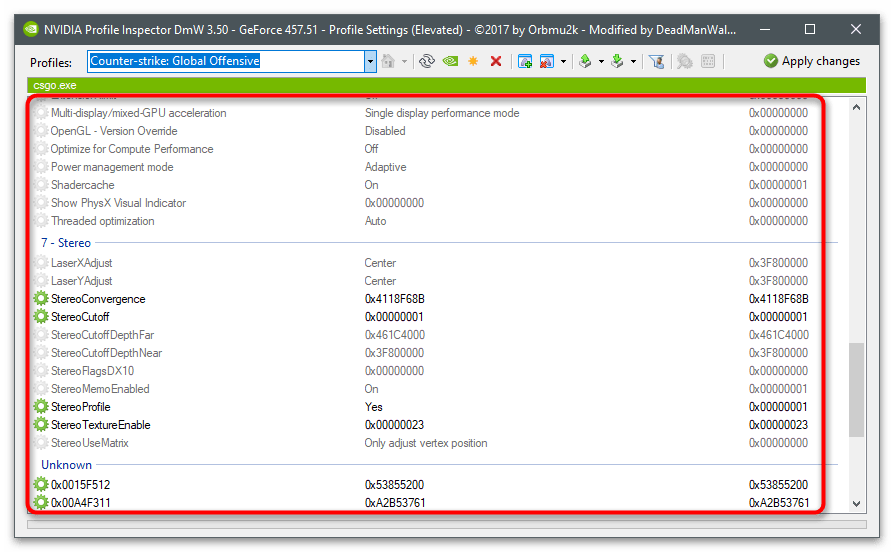Click the green NVIDIA restore defaults icon
The width and height of the screenshot is (894, 552).
coord(450,61)
